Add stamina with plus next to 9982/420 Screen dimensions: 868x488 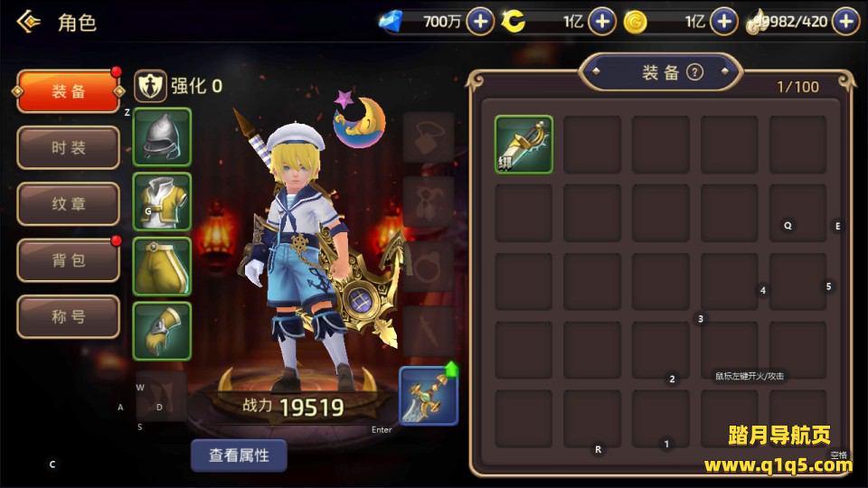pos(846,22)
